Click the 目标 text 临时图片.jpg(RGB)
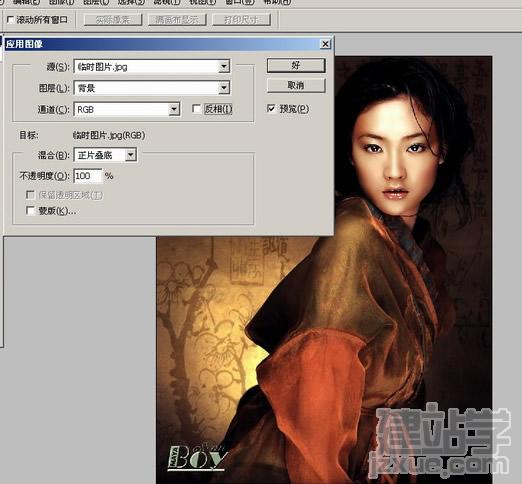This screenshot has height=484, width=522. (x=109, y=135)
